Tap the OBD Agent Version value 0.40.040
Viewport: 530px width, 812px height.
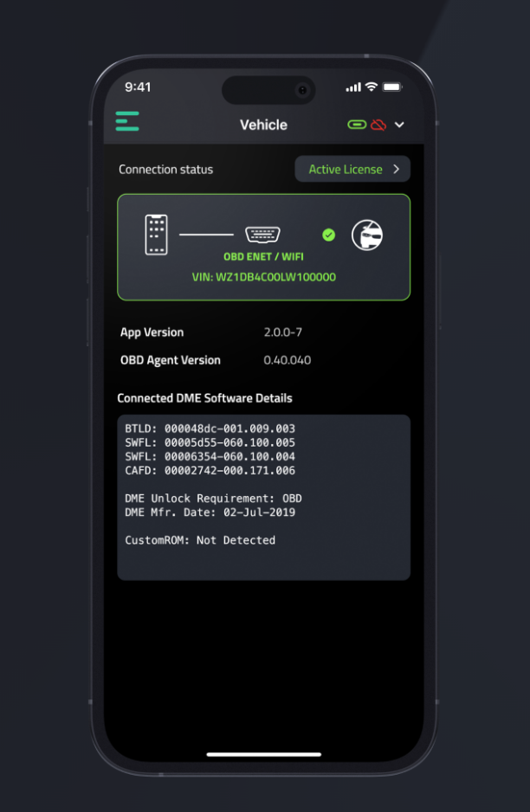[x=287, y=360]
